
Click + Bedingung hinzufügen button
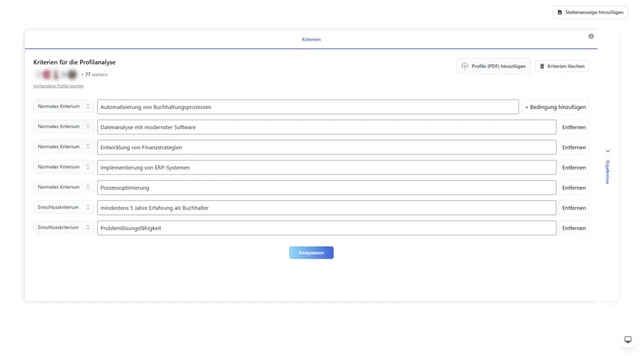[x=555, y=107]
